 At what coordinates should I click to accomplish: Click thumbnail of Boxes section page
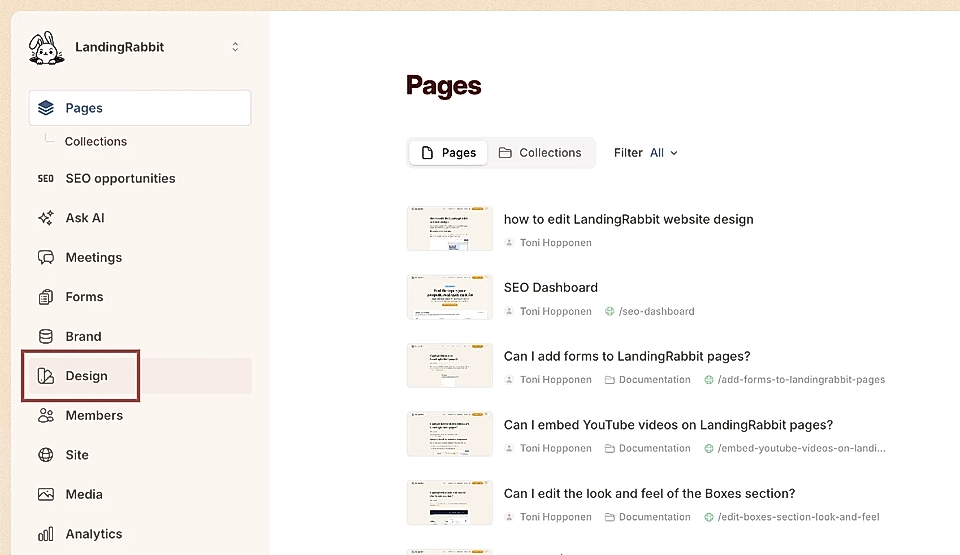click(450, 503)
